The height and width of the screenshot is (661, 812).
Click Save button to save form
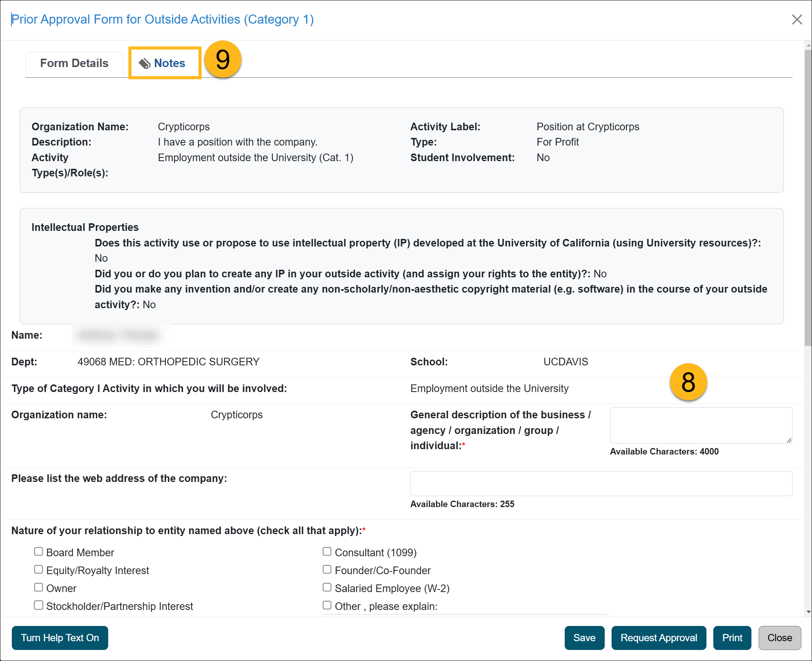(x=583, y=637)
